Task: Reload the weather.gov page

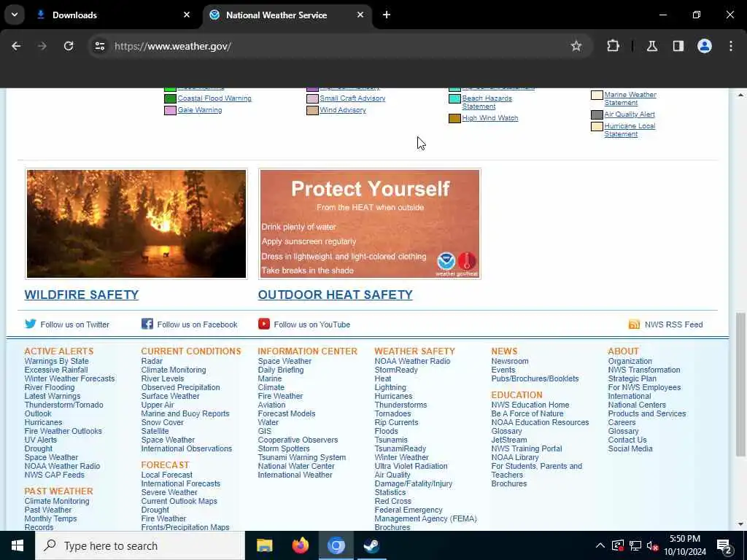Action: tap(69, 46)
